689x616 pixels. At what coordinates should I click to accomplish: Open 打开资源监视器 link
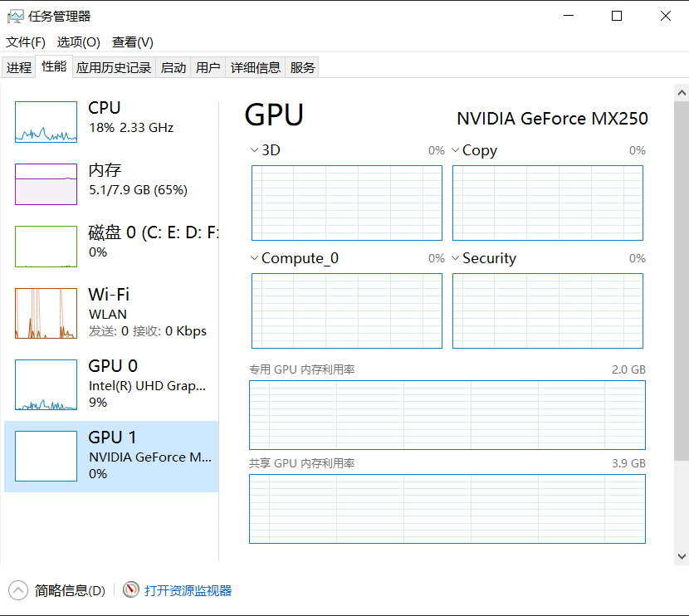coord(186,589)
